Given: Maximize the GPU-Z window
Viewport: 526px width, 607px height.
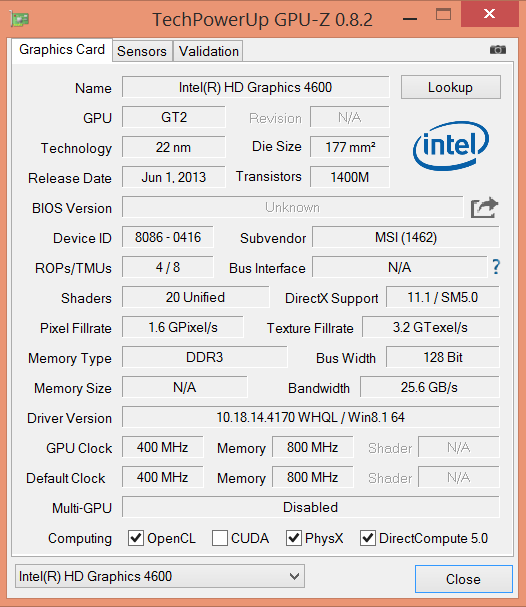Looking at the screenshot, I should click(443, 14).
